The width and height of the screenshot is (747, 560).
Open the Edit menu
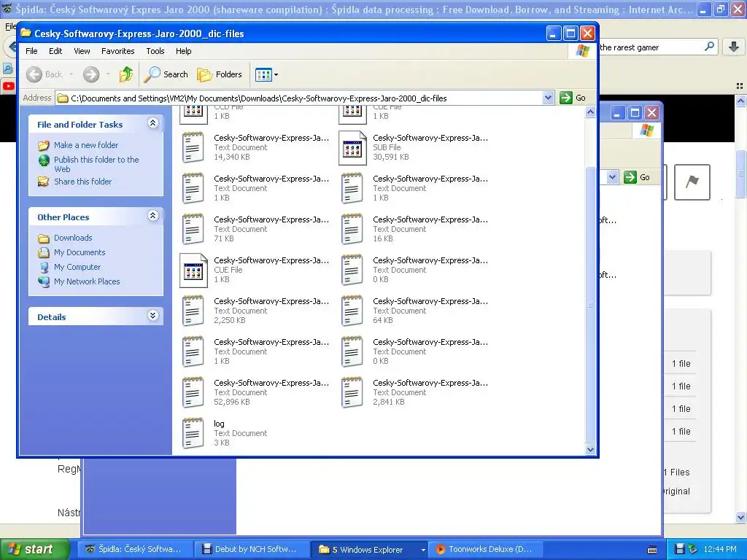pyautogui.click(x=55, y=51)
